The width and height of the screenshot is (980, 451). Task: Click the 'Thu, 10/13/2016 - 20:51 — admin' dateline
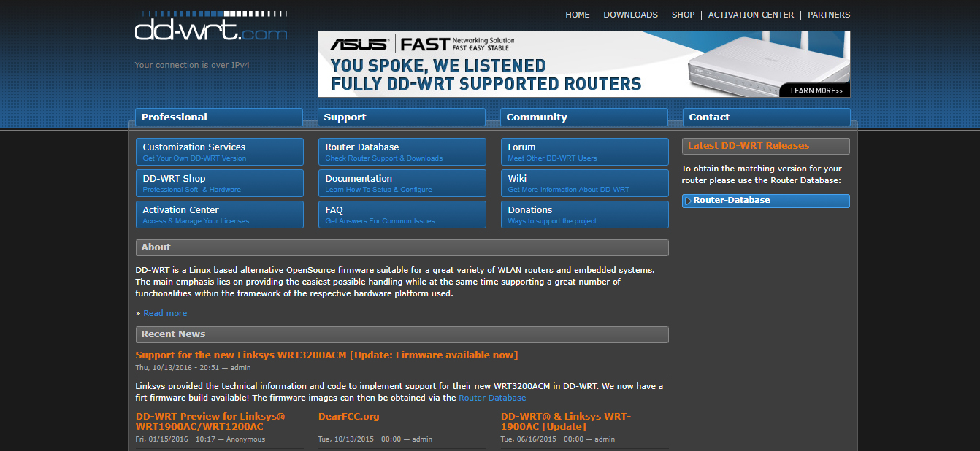tap(193, 368)
